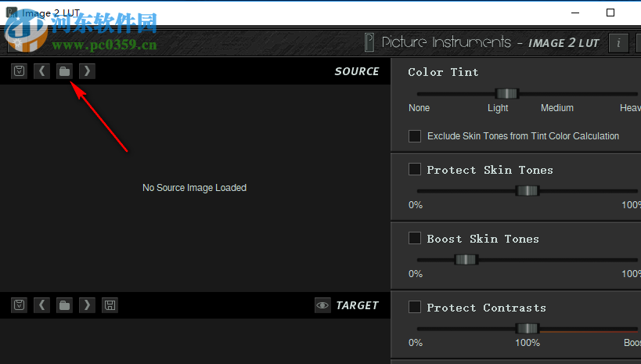
Task: Click target preset icon left of arrows
Action: click(20, 305)
